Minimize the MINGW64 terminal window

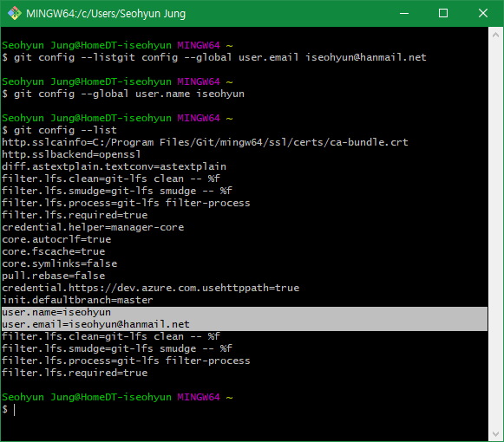tap(404, 14)
